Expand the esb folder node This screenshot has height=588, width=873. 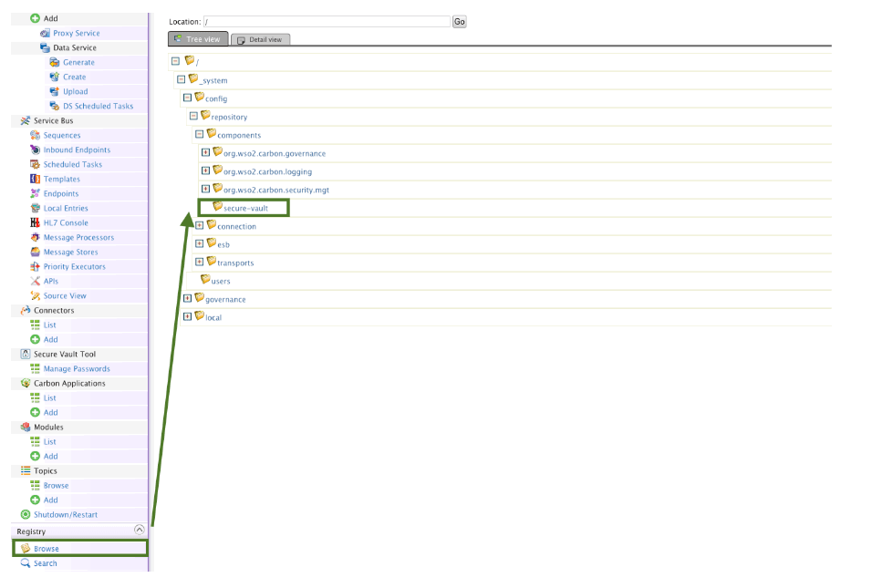199,243
